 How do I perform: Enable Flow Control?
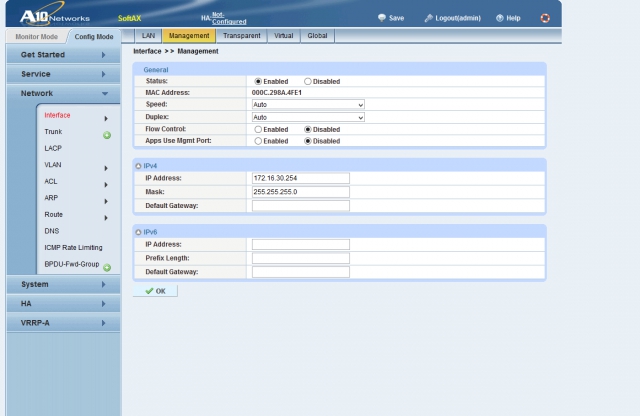click(x=258, y=129)
